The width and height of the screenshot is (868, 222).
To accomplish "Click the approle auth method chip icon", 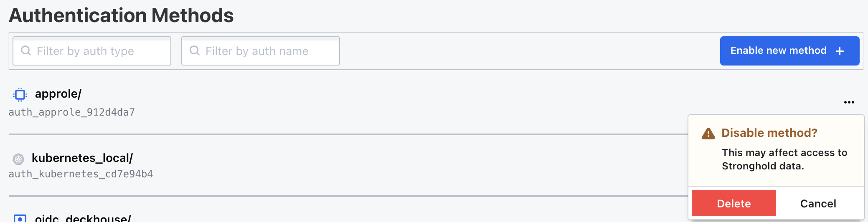I will (20, 95).
